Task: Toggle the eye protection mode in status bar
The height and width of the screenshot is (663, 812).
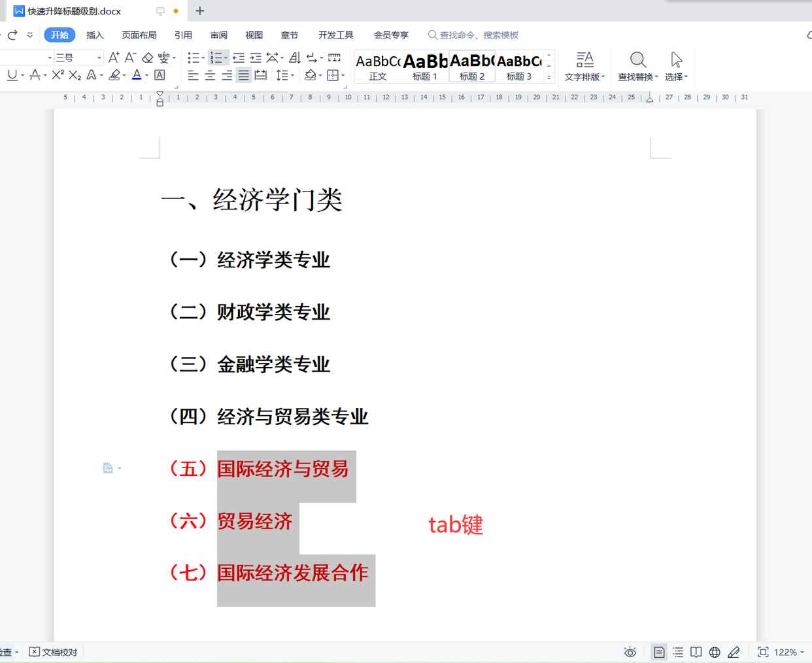Action: click(x=630, y=652)
